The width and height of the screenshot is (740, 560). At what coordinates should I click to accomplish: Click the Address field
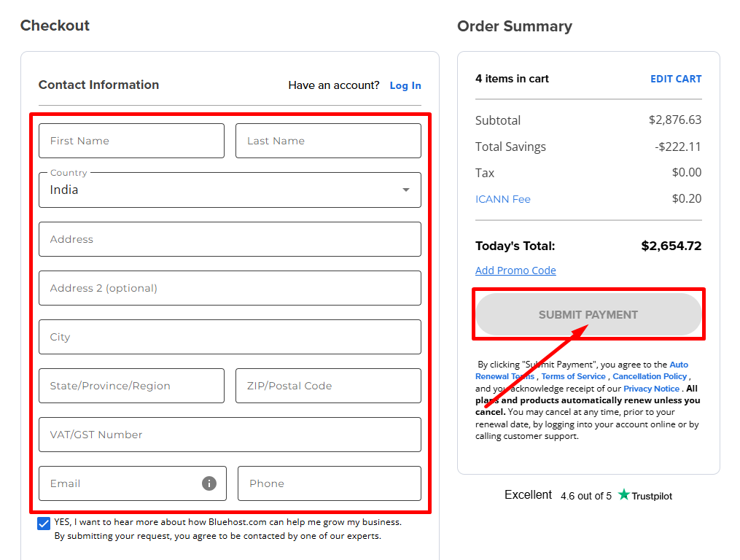230,239
